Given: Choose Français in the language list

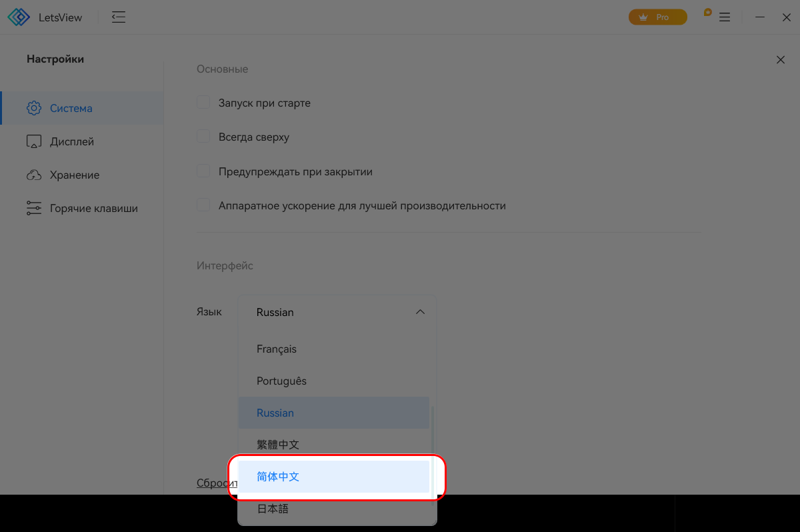Looking at the screenshot, I should (334, 349).
